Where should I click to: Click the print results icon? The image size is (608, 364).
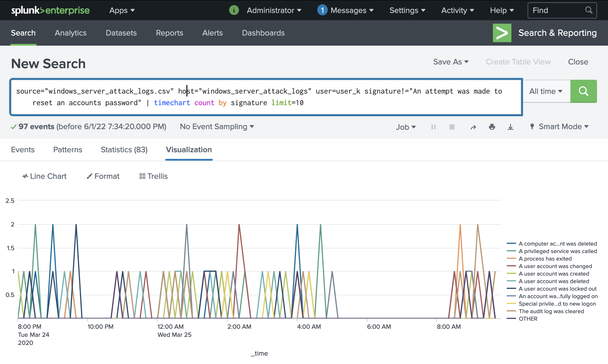pos(492,127)
